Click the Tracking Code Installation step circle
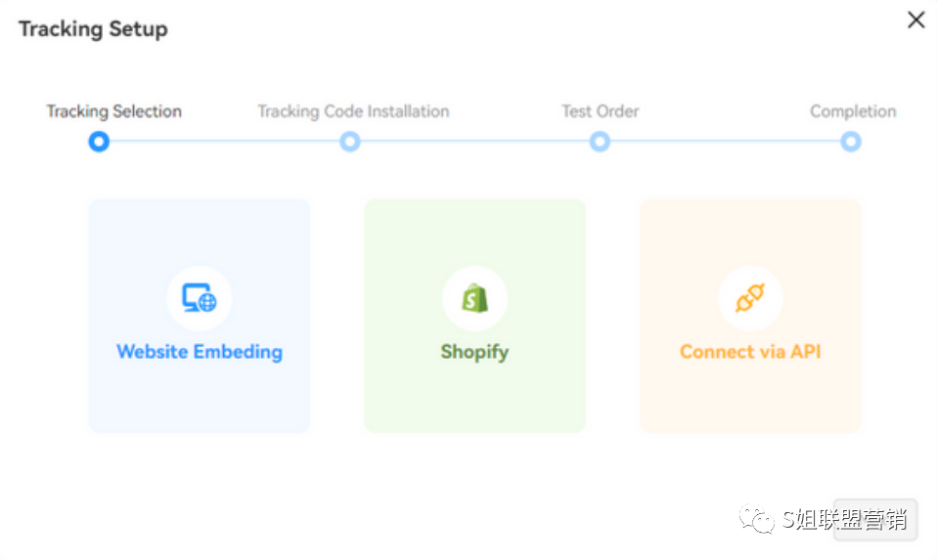Screen dimensions: 937x560 (x=349, y=142)
